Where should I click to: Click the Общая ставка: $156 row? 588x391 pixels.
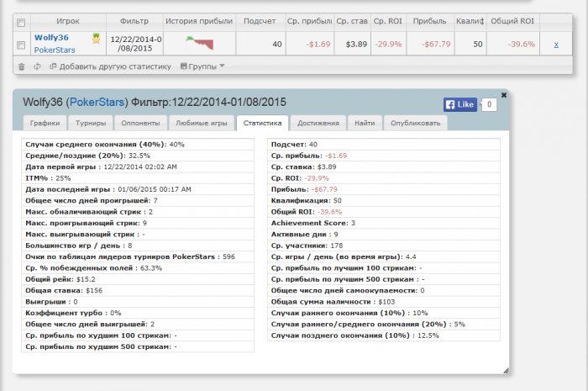(x=138, y=291)
